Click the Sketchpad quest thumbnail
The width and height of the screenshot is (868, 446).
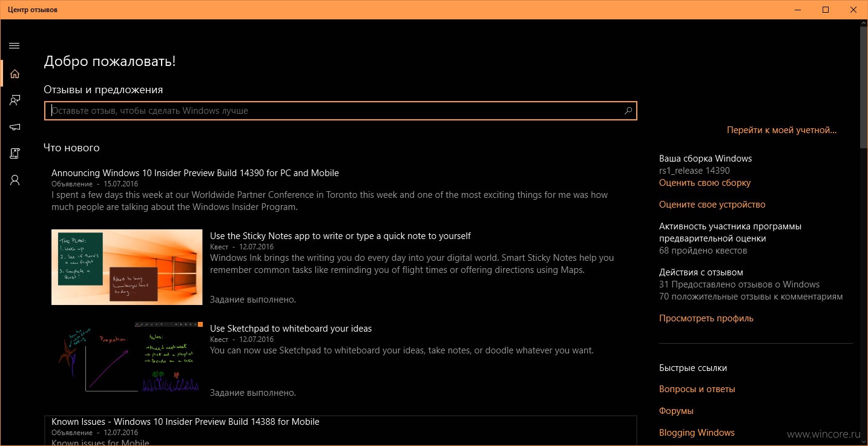point(127,359)
